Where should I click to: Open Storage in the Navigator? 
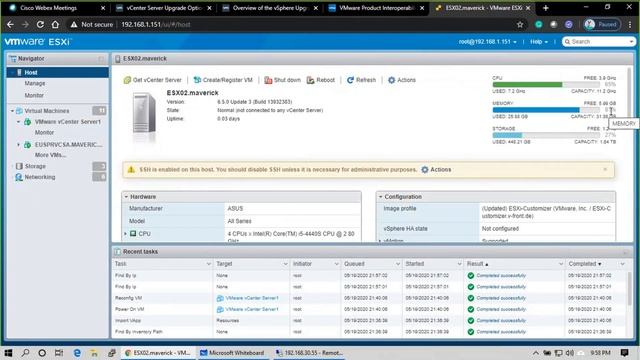click(35, 166)
